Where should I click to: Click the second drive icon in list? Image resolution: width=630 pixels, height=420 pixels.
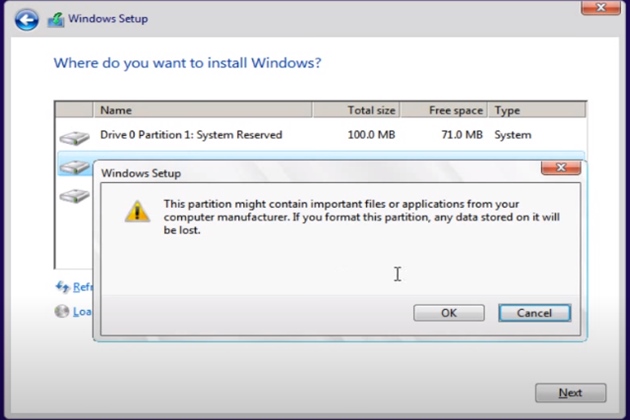pyautogui.click(x=73, y=167)
